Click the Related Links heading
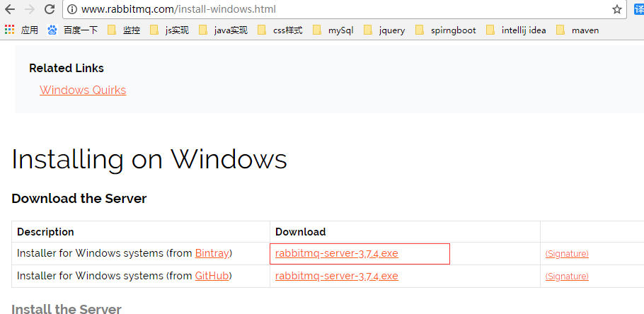This screenshot has height=314, width=644. [67, 68]
